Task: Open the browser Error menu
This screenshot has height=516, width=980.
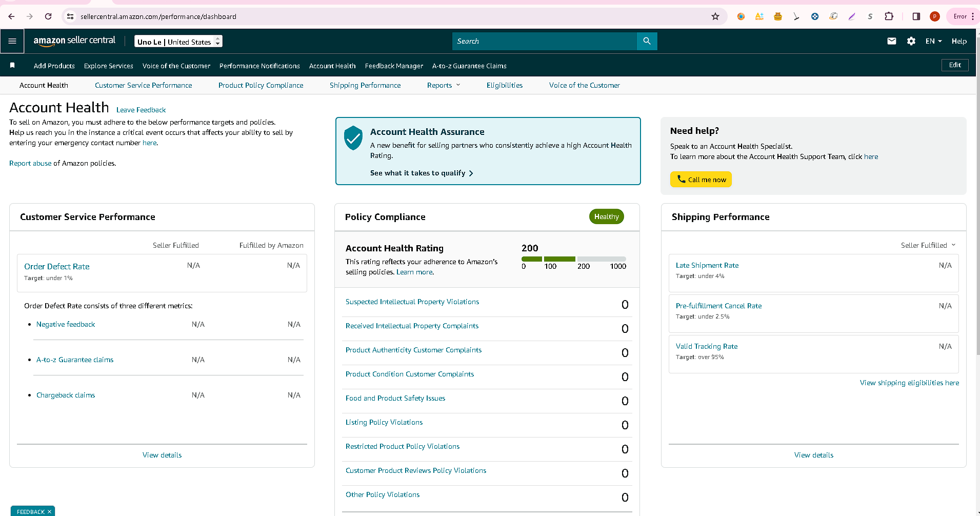Action: [x=964, y=16]
